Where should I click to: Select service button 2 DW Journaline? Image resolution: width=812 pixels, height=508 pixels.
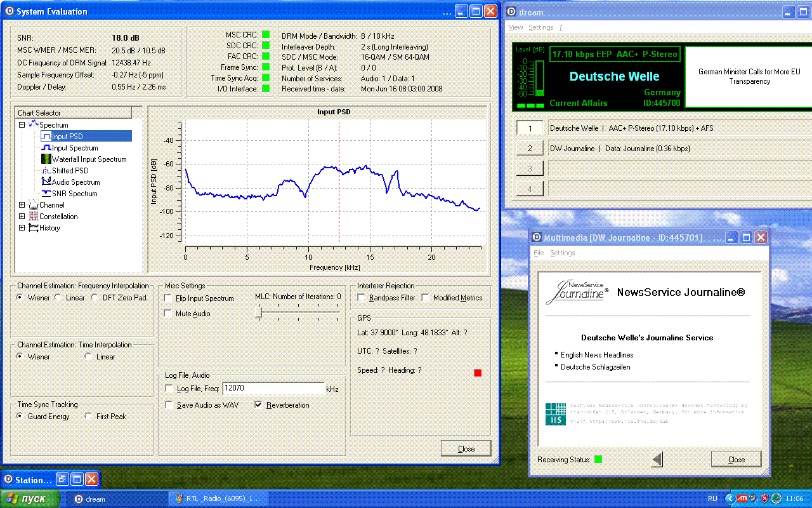tap(530, 148)
